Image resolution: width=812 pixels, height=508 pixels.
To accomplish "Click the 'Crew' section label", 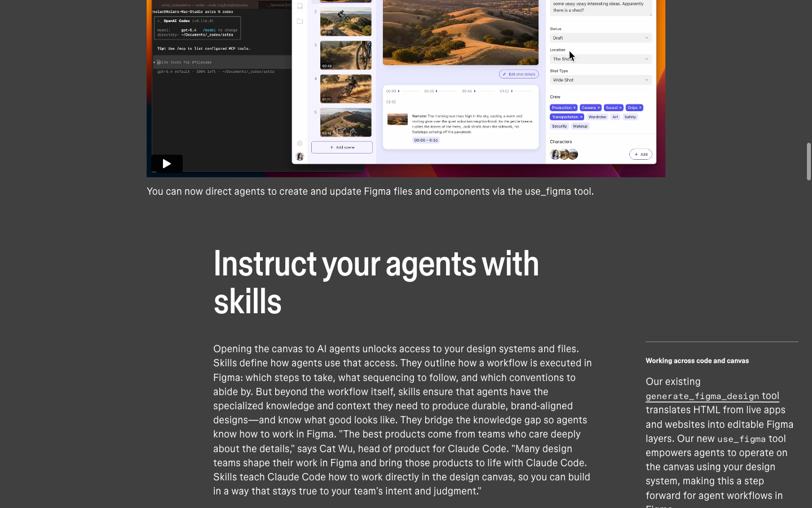I will pyautogui.click(x=555, y=97).
